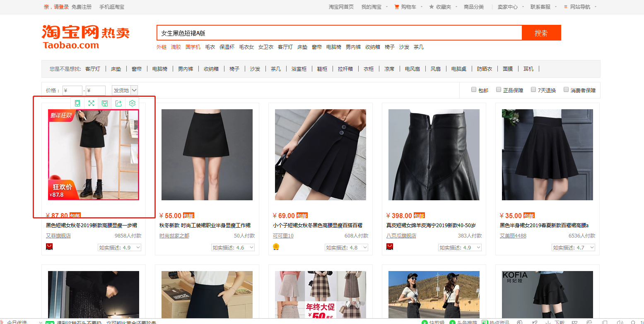Viewport: 644px width, 324px height.
Task: Open 真皮短裙女绵羊皮海宁 product title
Action: coord(431,226)
